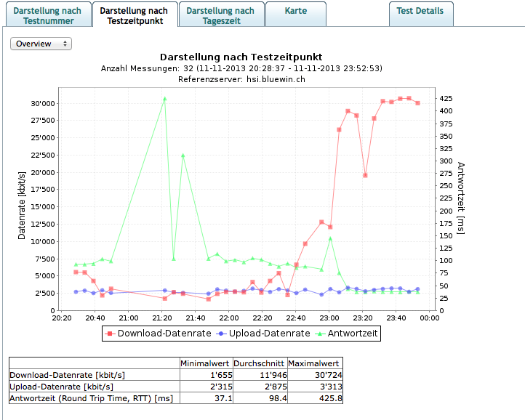This screenshot has height=420, width=525.
Task: Click the red download dip point near 23:20
Action: [x=365, y=175]
